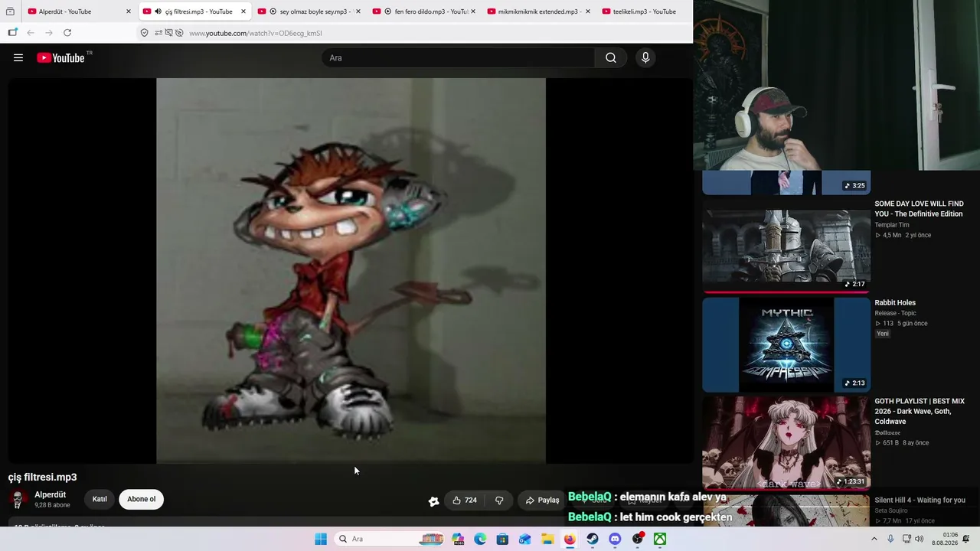Show hidden system tray icons
This screenshot has width=980, height=551.
(874, 539)
